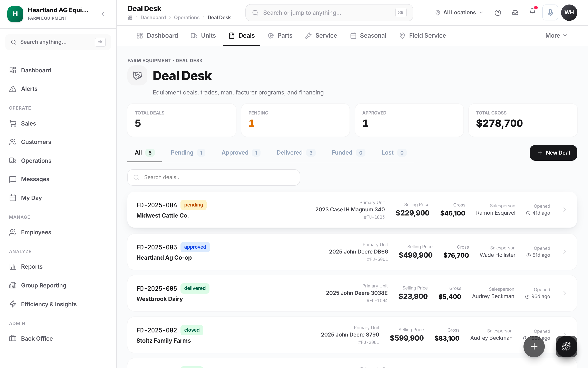Viewport: 588px width, 368px height.
Task: Click the New Deal button
Action: 553,153
